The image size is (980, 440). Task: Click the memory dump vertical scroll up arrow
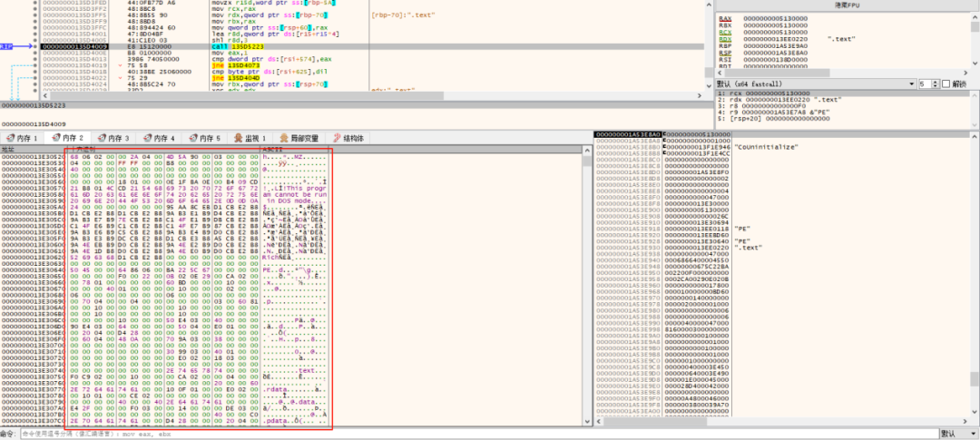586,150
